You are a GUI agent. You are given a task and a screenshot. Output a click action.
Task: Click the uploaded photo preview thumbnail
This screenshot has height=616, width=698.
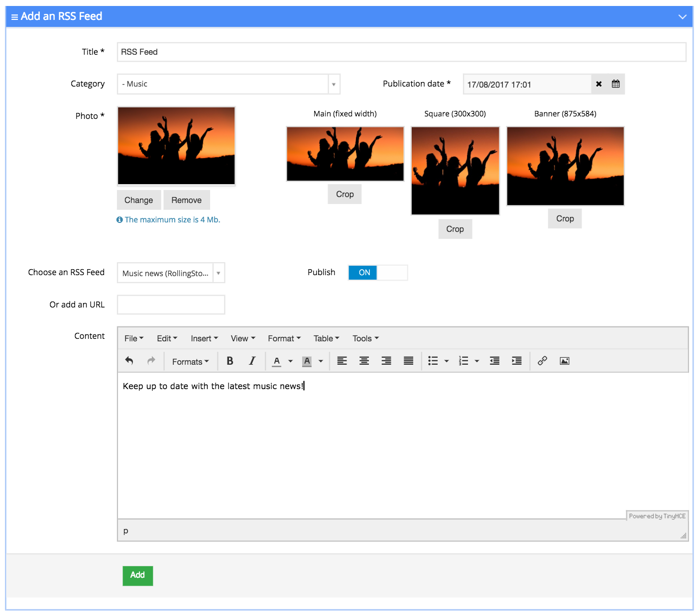(x=176, y=146)
